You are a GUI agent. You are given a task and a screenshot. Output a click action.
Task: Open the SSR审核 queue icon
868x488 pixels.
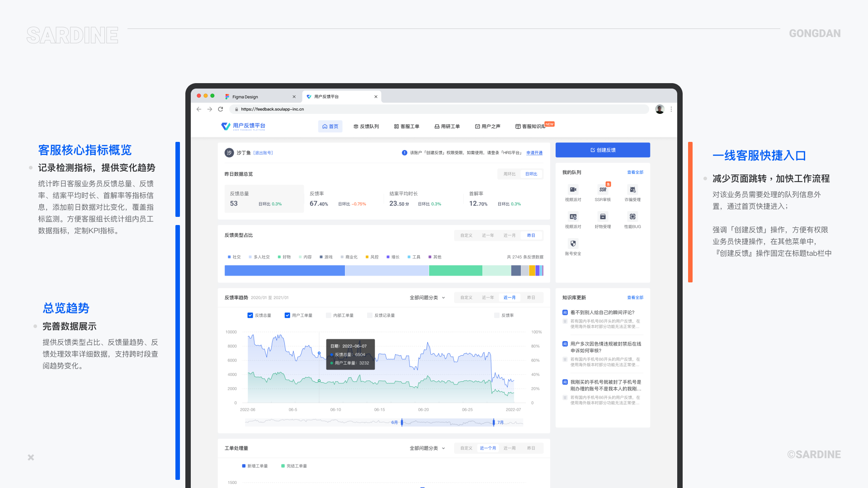click(x=603, y=190)
